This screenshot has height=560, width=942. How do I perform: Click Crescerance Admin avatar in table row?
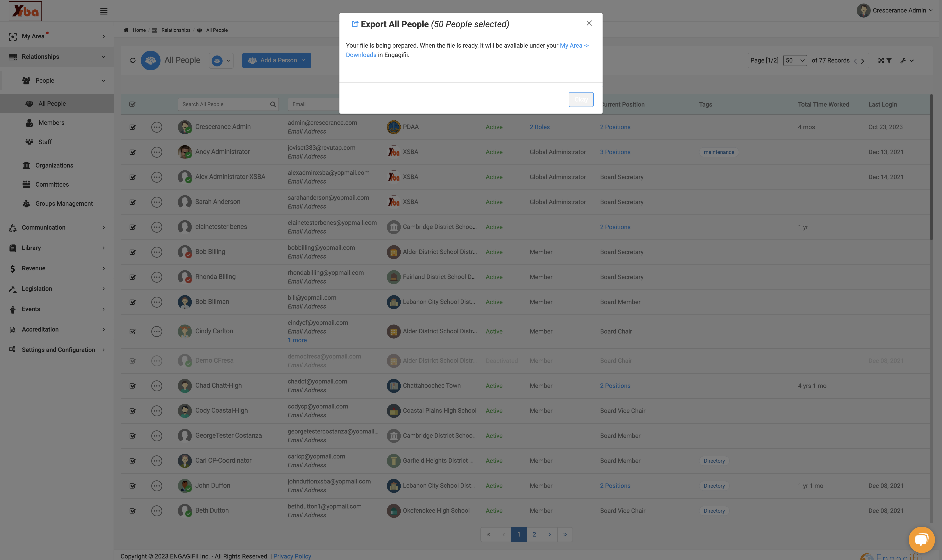click(185, 127)
